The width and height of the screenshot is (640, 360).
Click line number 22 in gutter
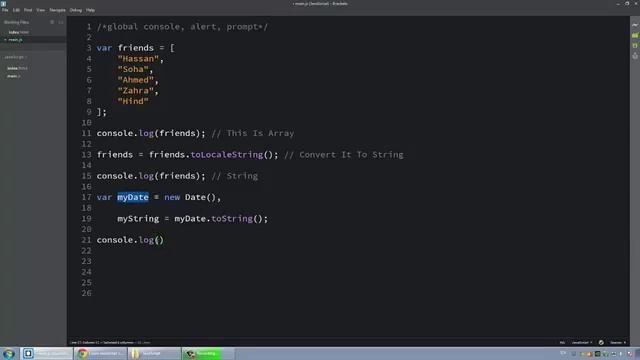[87, 251]
